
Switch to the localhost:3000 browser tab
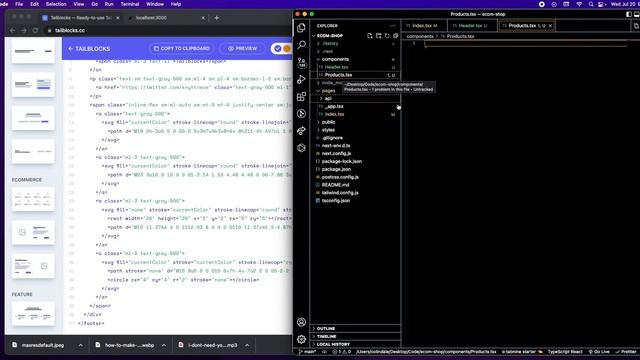[167, 18]
